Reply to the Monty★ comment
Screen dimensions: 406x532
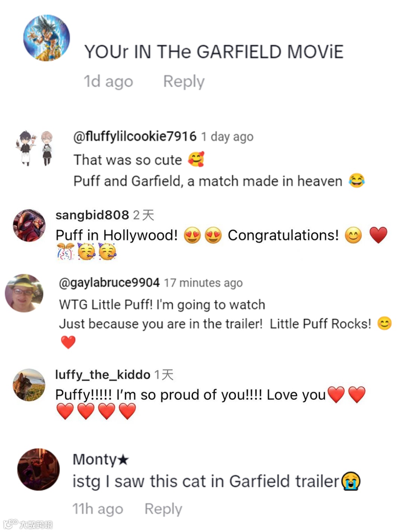click(164, 509)
